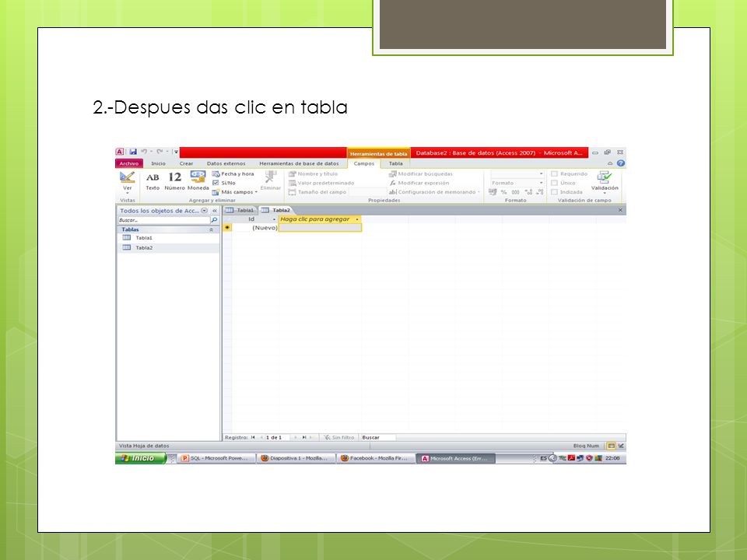The image size is (747, 560).
Task: Toggle the Único checkbox
Action: (x=554, y=183)
